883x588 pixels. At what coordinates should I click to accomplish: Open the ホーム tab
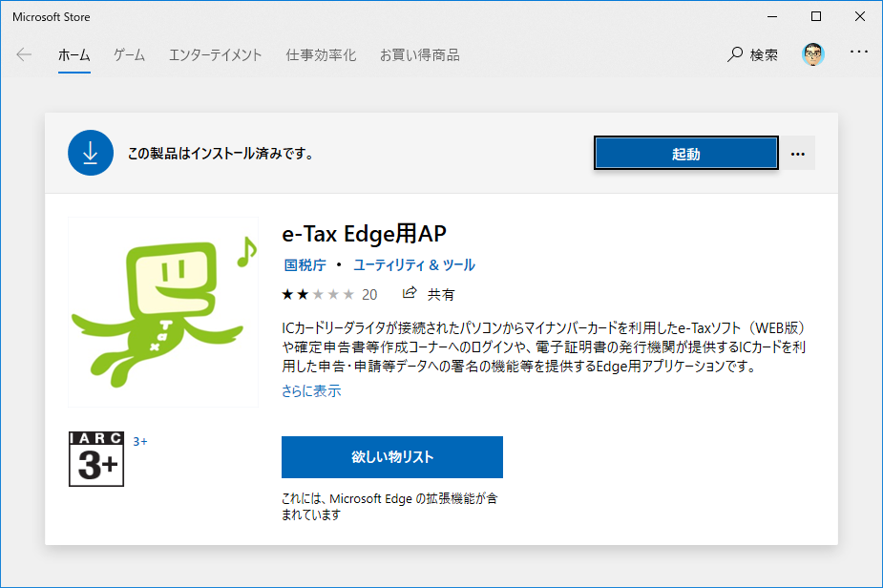[74, 54]
